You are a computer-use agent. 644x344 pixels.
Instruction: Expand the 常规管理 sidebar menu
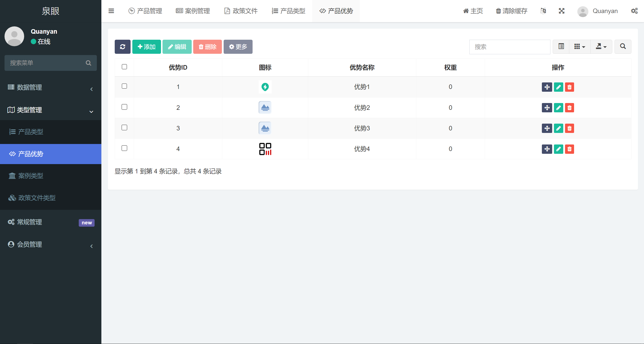[51, 222]
